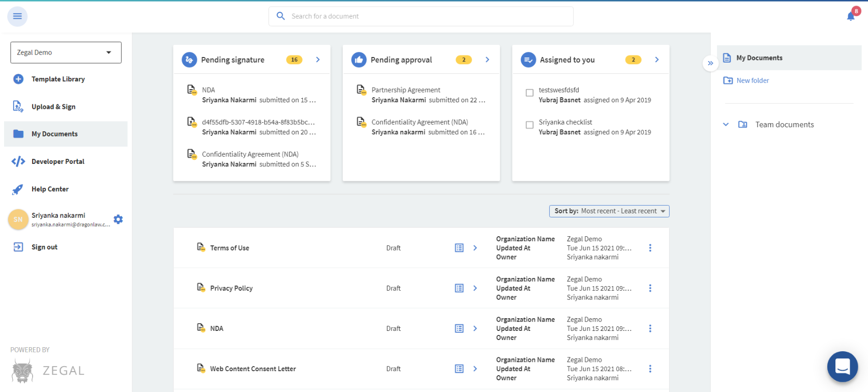Open notifications bell icon
The width and height of the screenshot is (868, 392).
(851, 16)
